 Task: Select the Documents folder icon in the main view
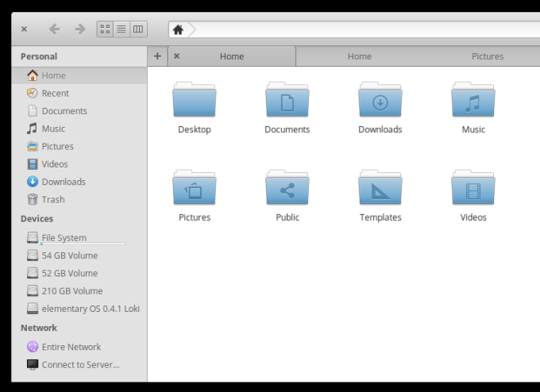[x=287, y=100]
